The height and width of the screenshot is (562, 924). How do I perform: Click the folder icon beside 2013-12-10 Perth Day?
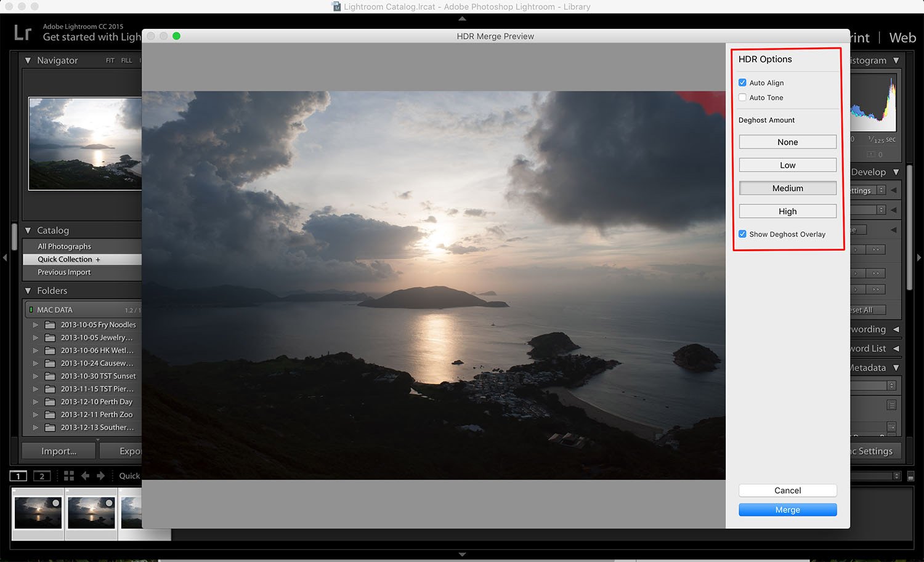click(x=49, y=401)
